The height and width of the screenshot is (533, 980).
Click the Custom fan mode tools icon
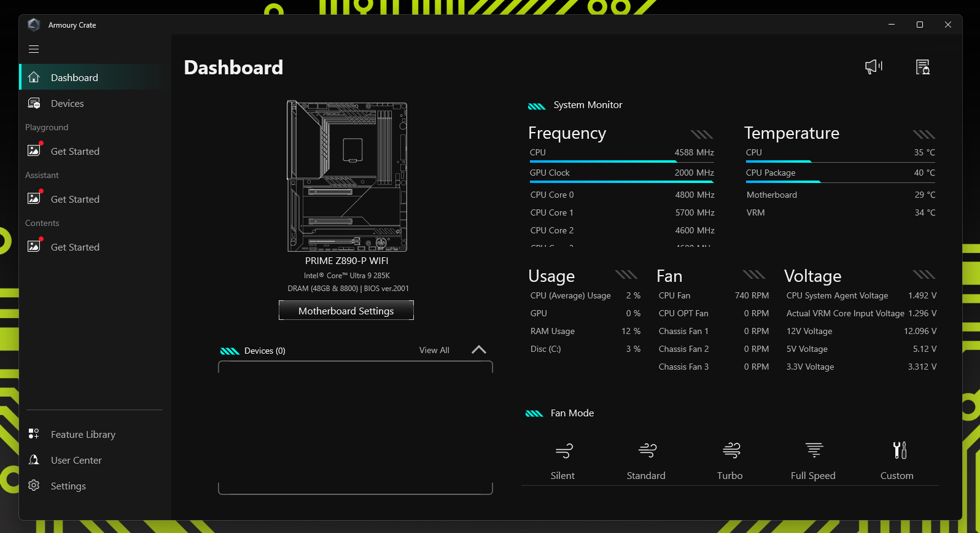(x=900, y=451)
